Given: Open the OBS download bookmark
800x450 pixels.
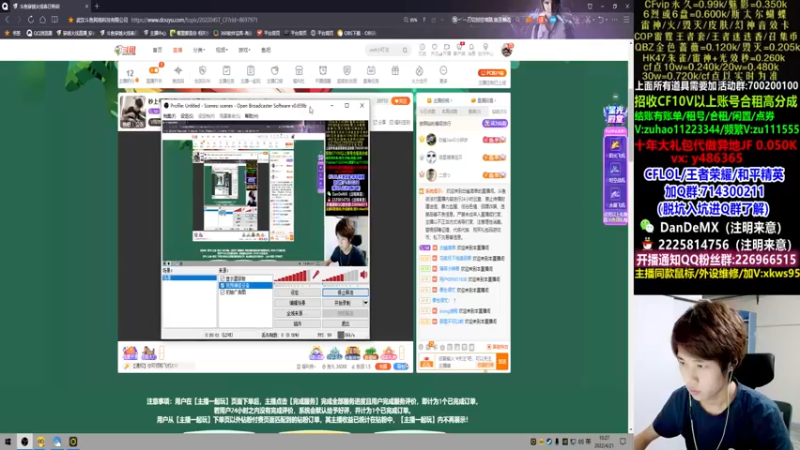Looking at the screenshot, I should [357, 33].
